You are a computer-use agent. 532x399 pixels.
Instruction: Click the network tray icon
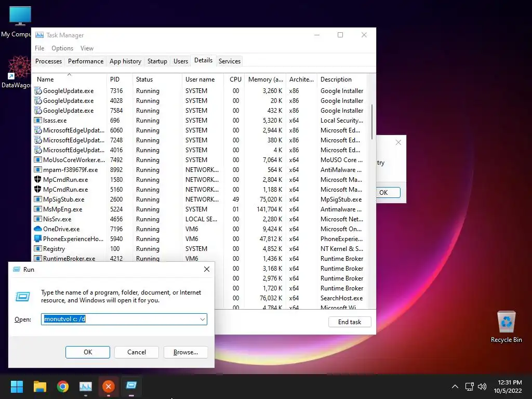(469, 387)
